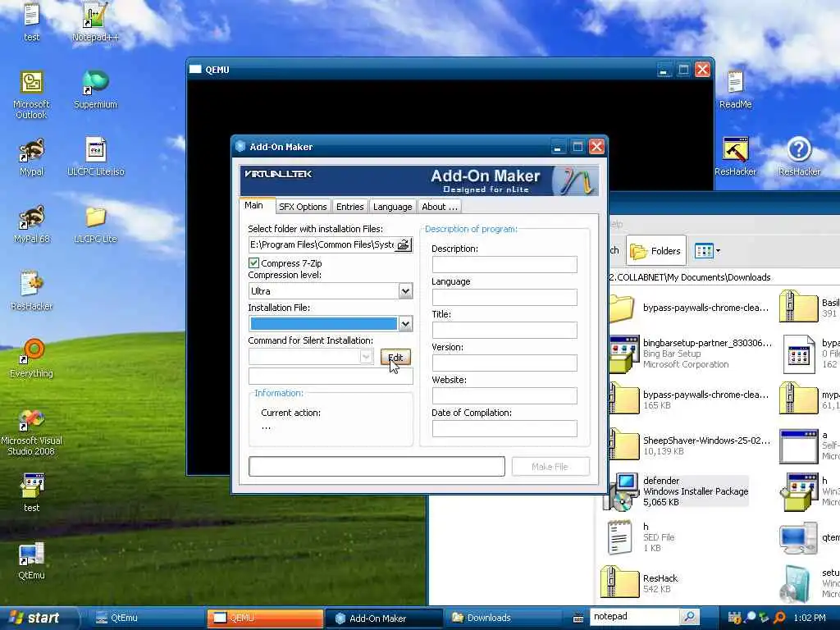Open the About ... tab

point(440,207)
